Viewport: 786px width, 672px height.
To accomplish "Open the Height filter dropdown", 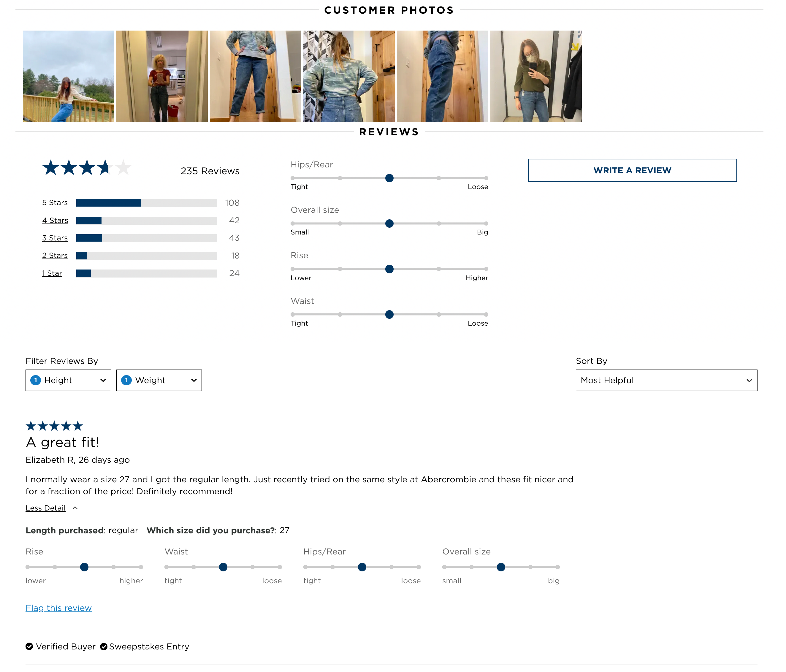I will [x=68, y=380].
